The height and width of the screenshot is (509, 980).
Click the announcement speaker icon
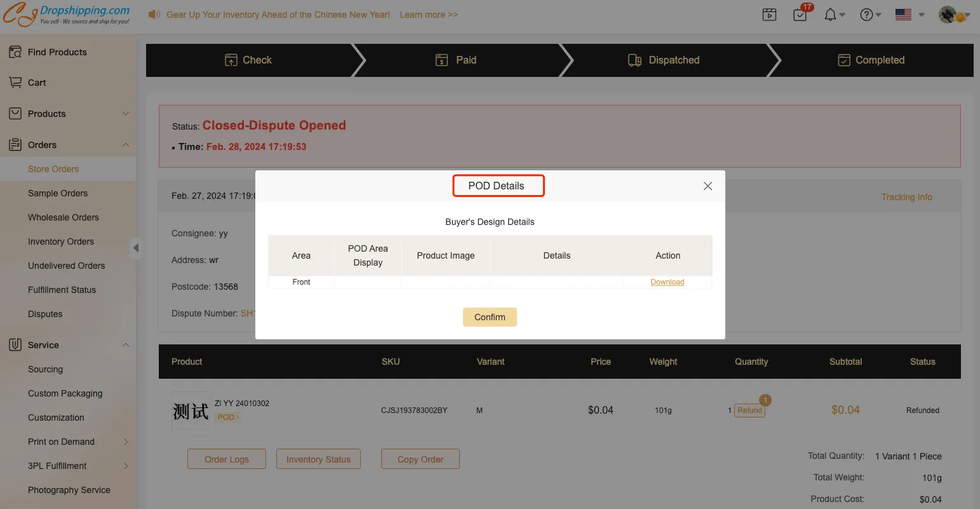point(154,15)
